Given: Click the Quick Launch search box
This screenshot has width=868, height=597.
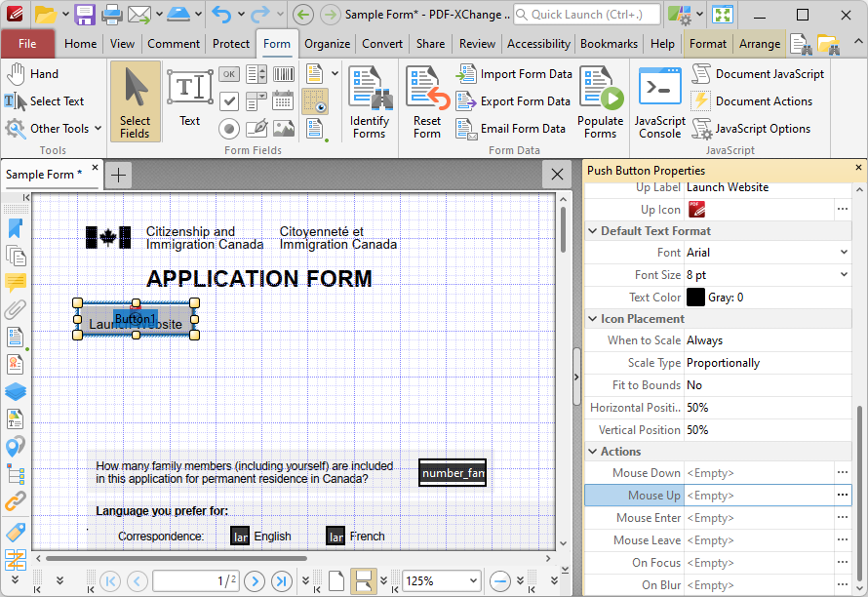Looking at the screenshot, I should pyautogui.click(x=587, y=15).
